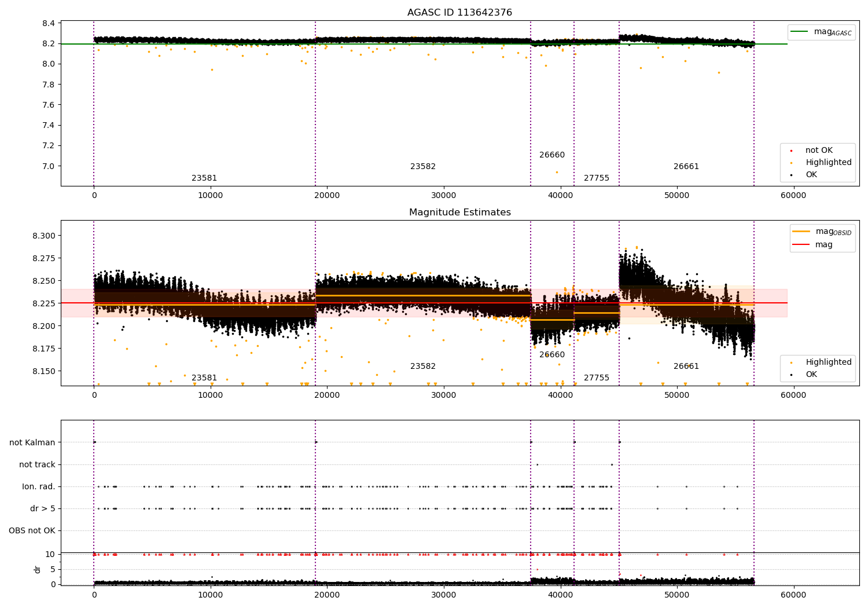The image size is (868, 608).
Task: Click the "dr > 5" axis label
Action: coord(43,509)
